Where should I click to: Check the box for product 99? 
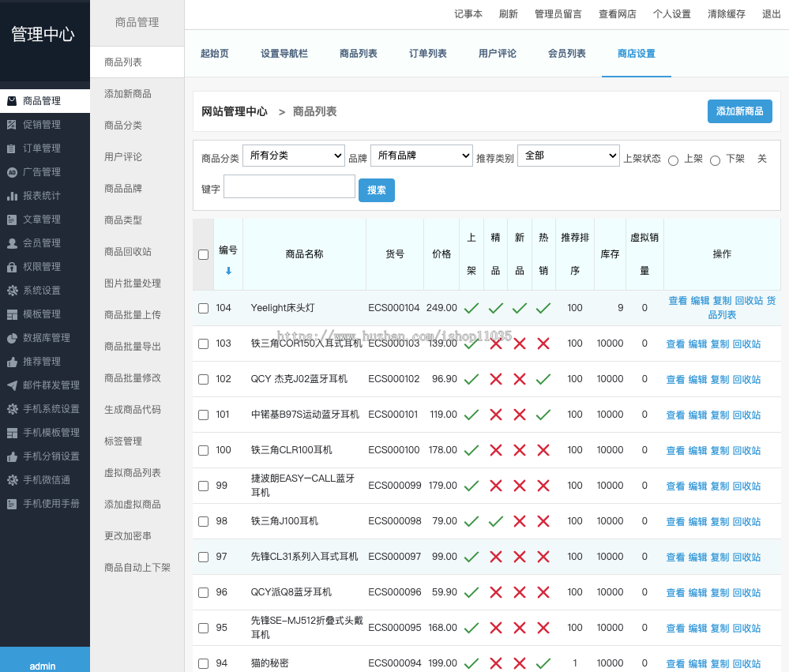click(x=203, y=486)
